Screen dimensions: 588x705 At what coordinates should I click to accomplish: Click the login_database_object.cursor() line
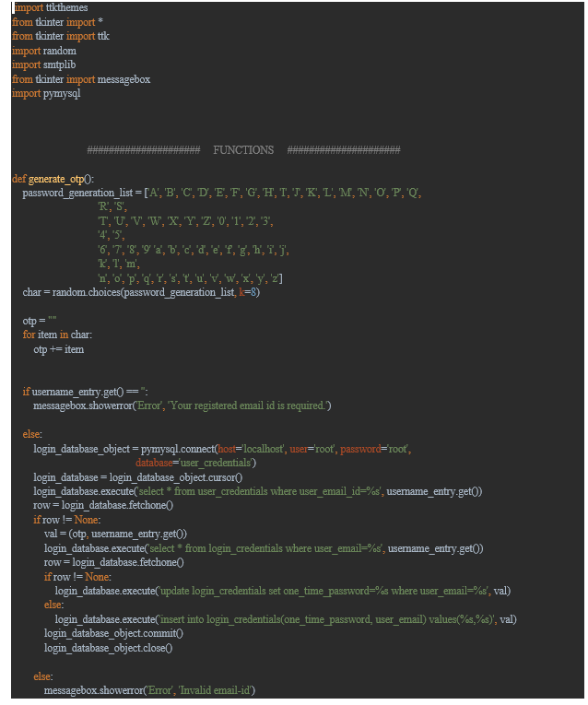point(138,477)
